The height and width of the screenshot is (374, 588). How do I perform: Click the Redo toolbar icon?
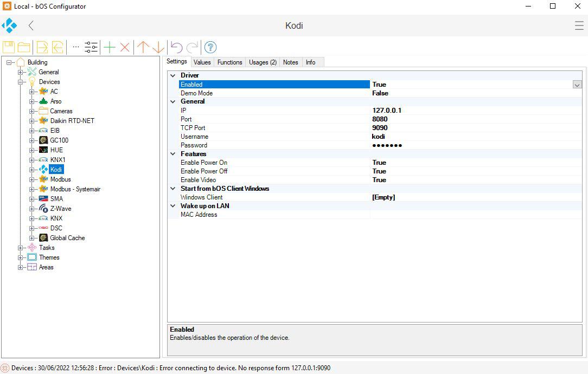point(192,47)
